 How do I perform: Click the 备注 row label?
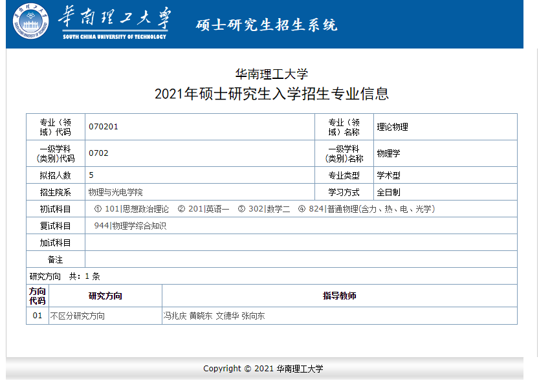[x=56, y=259]
